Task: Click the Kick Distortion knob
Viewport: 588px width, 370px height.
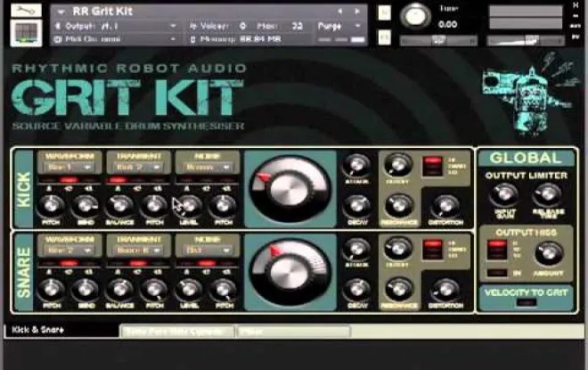Action: coord(445,206)
